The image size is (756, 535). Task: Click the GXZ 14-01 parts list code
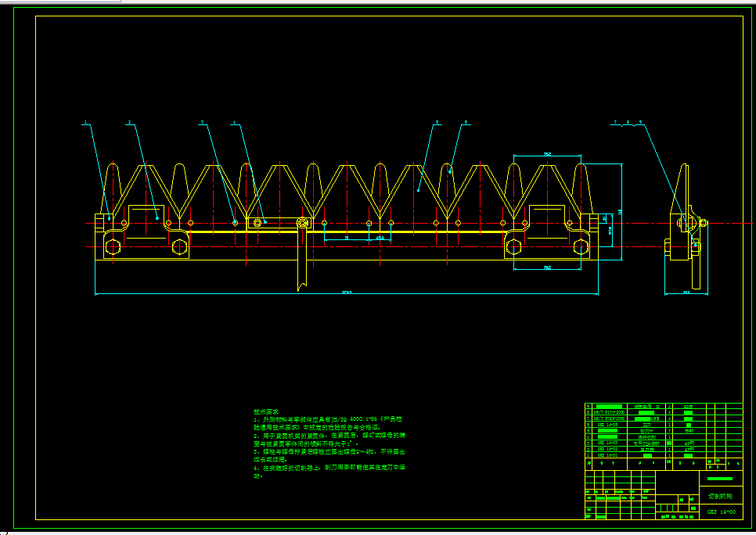click(x=607, y=455)
